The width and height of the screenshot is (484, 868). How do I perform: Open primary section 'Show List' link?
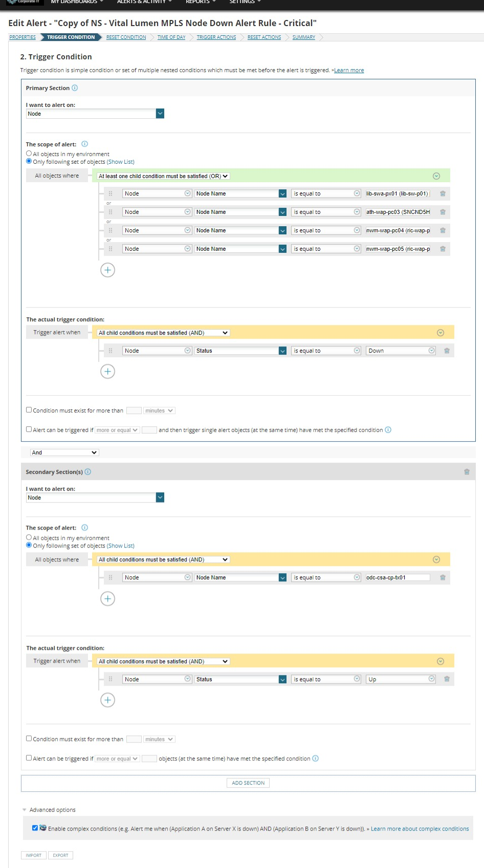click(x=121, y=162)
